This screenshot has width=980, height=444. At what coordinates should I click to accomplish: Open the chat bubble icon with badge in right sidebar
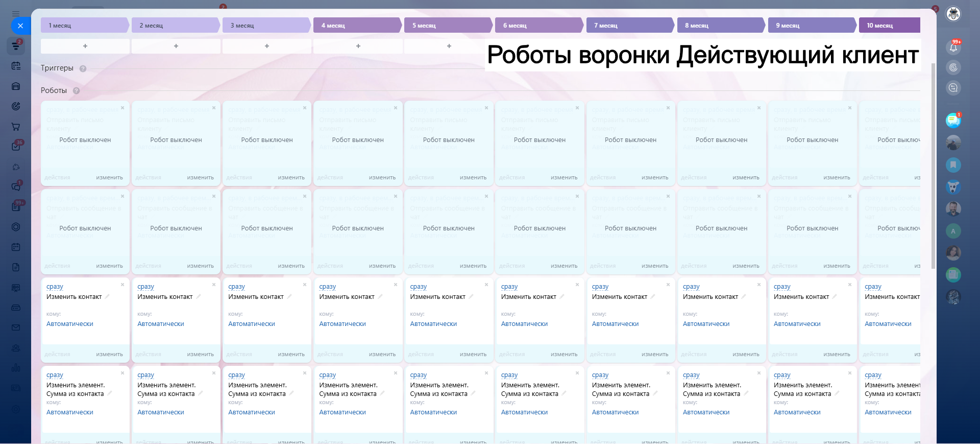pos(953,121)
